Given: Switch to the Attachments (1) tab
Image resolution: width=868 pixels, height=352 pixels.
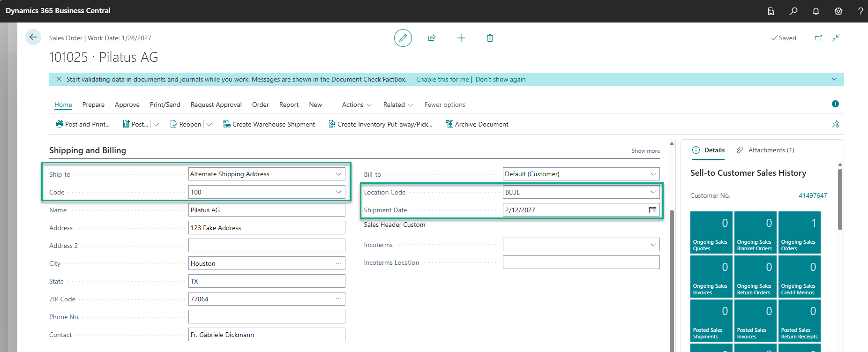Looking at the screenshot, I should pos(765,150).
